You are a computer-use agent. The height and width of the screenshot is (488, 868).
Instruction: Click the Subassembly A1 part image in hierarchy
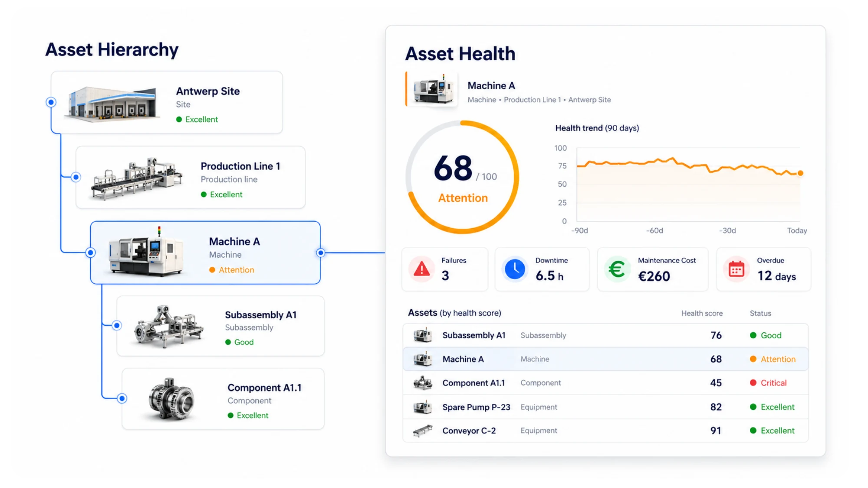click(168, 326)
